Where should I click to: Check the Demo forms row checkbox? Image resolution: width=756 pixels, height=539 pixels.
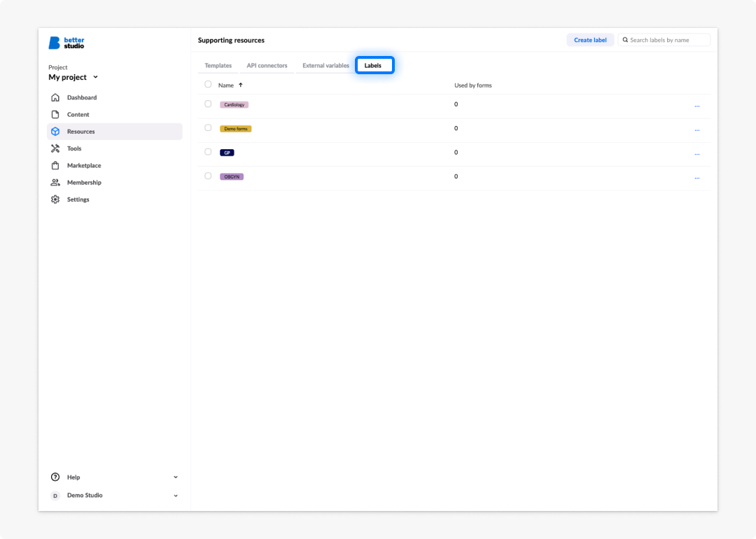[208, 128]
